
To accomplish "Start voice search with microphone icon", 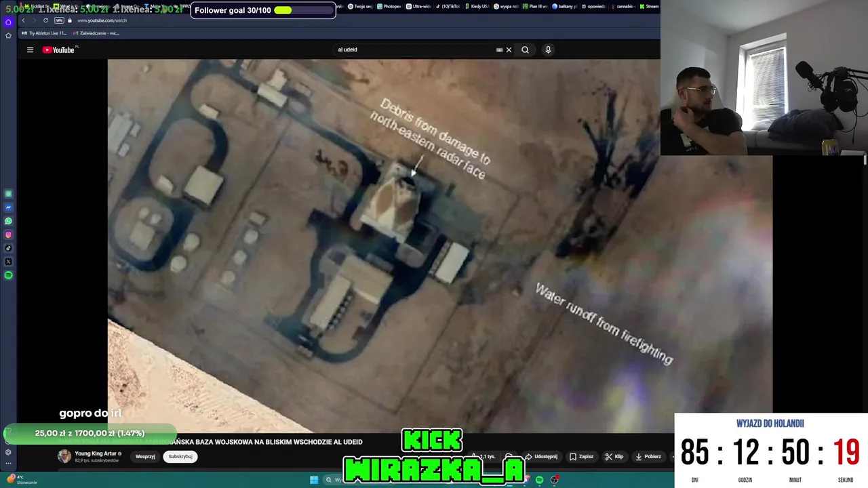I will pos(548,49).
